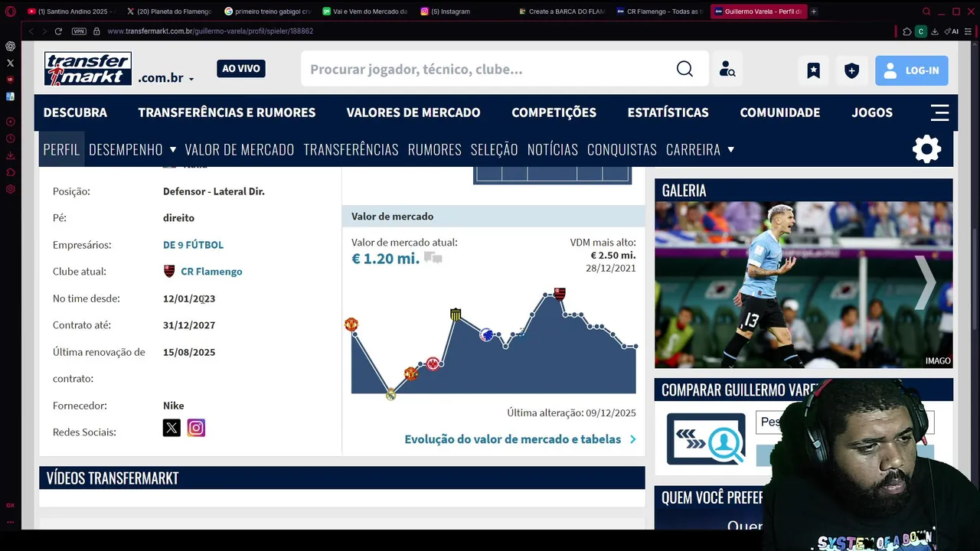Open the history clock in sidebar
The image size is (980, 551).
[10, 139]
